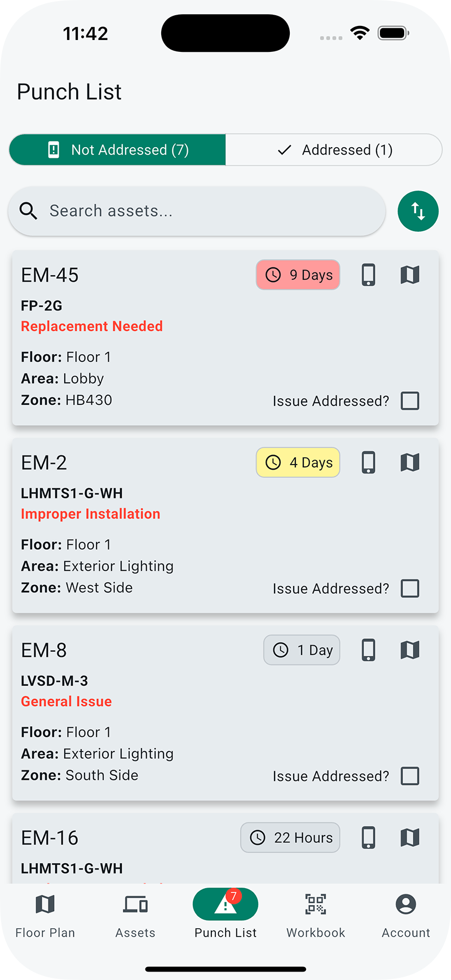Open the EM-16 punch item card
This screenshot has height=980, width=451.
point(225,848)
